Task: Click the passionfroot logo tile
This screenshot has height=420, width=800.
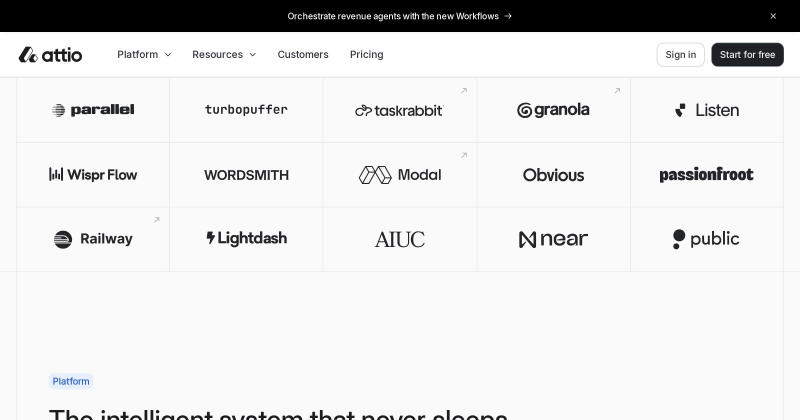Action: pos(707,175)
